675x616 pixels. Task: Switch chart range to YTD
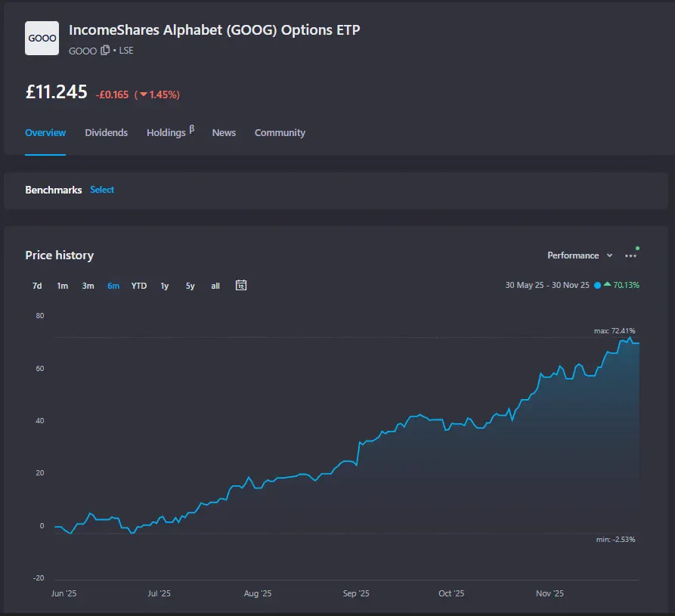click(x=138, y=286)
